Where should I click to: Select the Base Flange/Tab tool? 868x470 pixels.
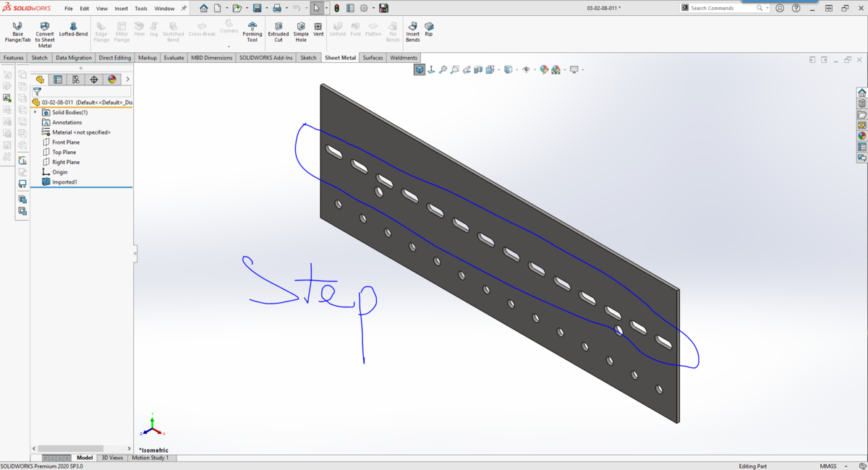click(x=17, y=33)
